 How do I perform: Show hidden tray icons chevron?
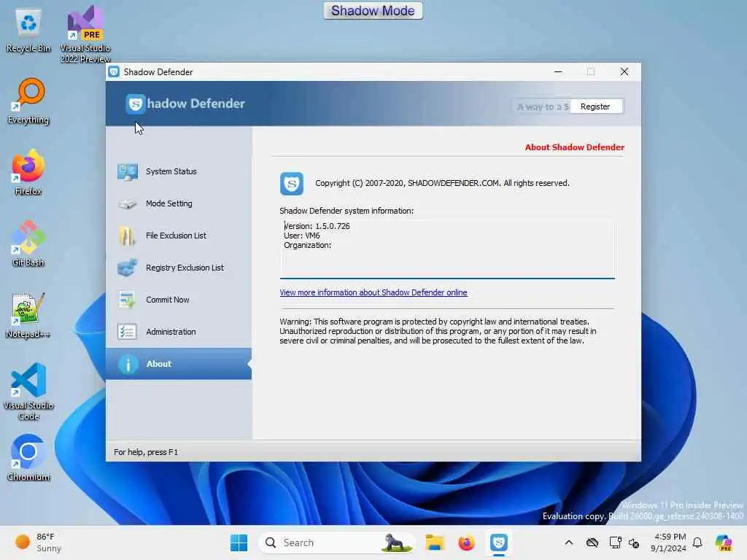[569, 542]
